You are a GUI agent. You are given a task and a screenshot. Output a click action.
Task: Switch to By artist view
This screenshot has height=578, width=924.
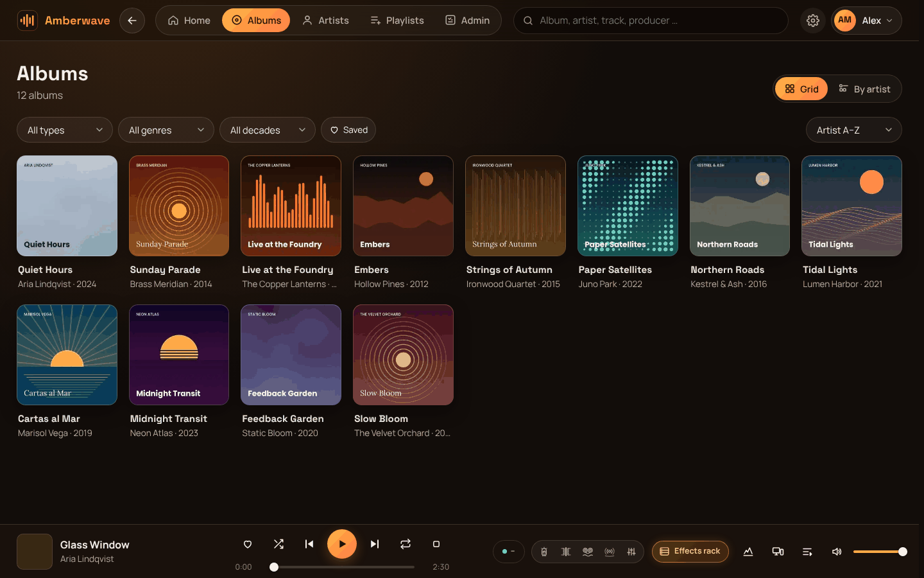(x=864, y=89)
